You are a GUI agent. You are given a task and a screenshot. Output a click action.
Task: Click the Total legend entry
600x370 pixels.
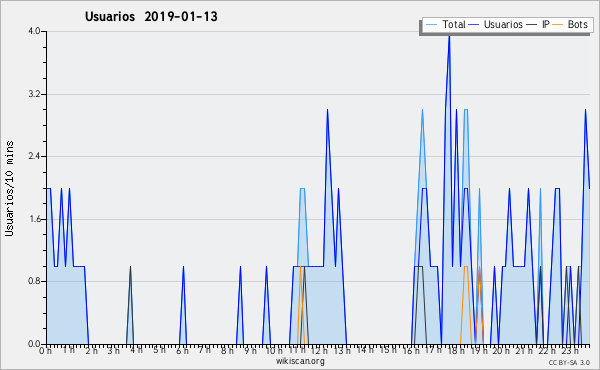tap(446, 24)
